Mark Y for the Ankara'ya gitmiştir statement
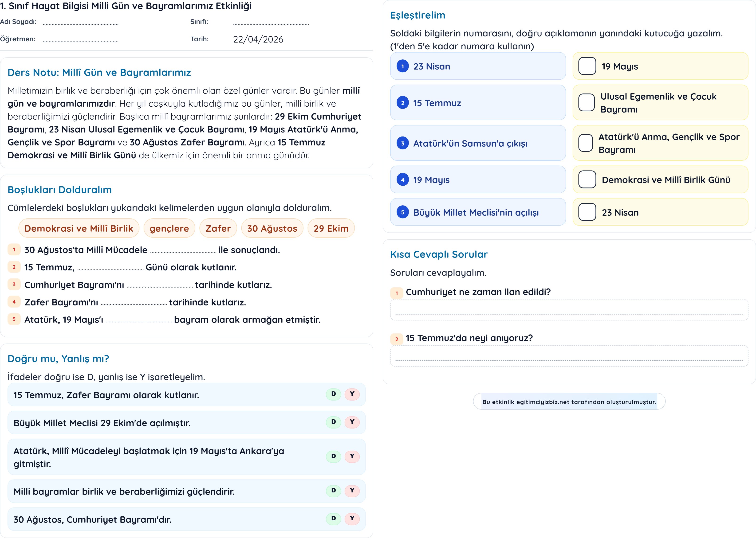This screenshot has height=538, width=756. coord(352,456)
